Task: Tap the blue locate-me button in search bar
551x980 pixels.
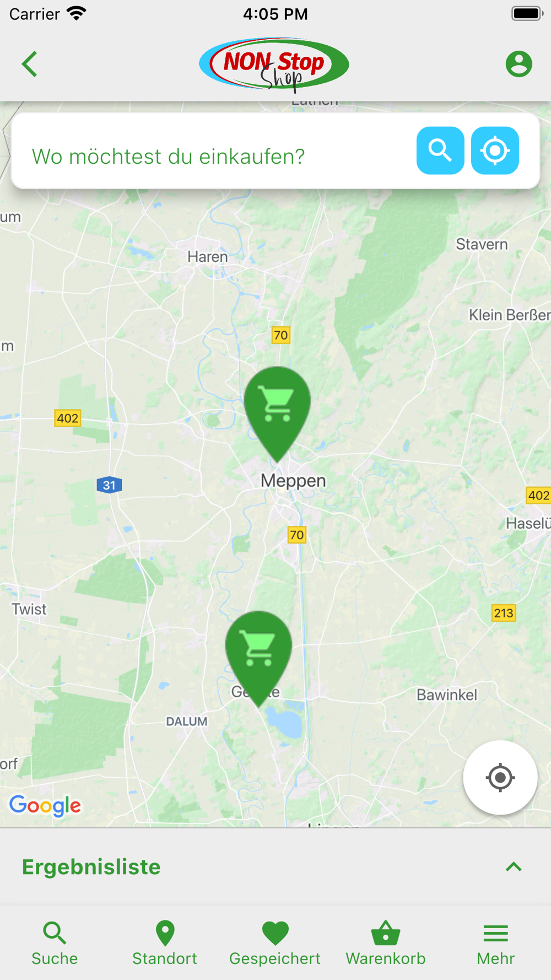Action: [495, 150]
